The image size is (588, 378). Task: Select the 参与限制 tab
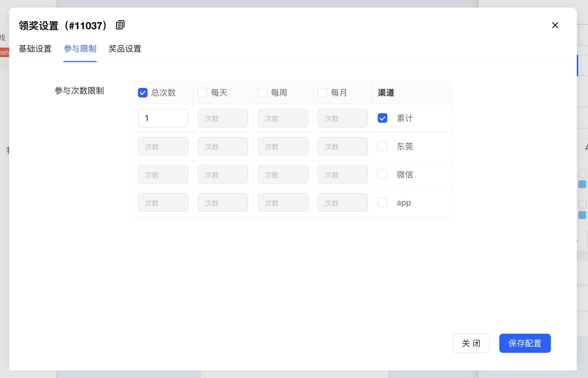80,49
